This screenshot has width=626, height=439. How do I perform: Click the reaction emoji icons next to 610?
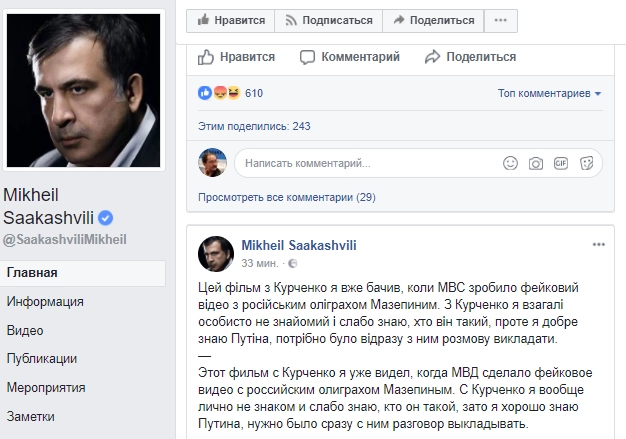[218, 94]
